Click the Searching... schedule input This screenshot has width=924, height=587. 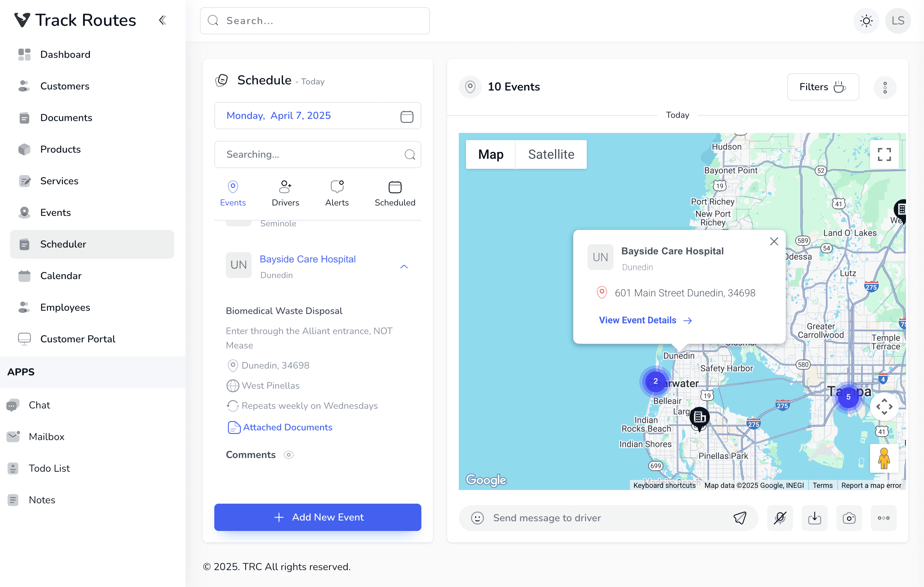pos(317,154)
